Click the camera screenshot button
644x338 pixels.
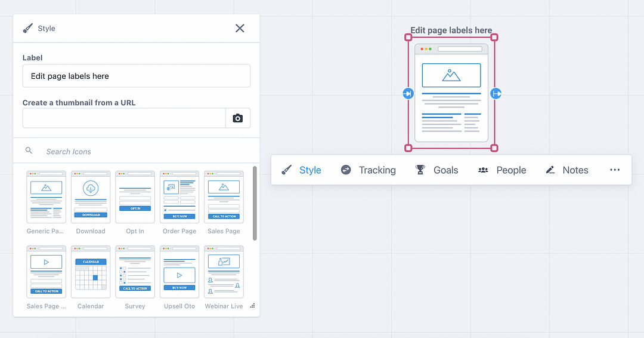[238, 118]
